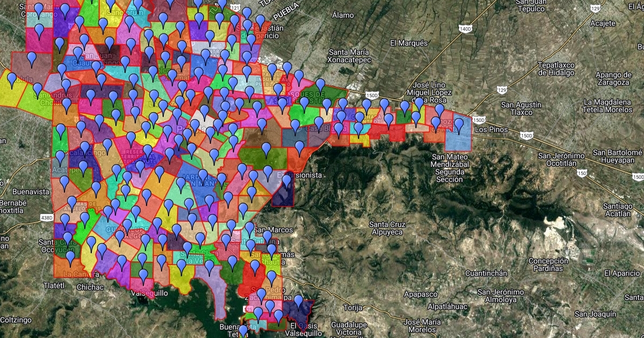Click the Concepción Pardiñas label

coord(548,264)
